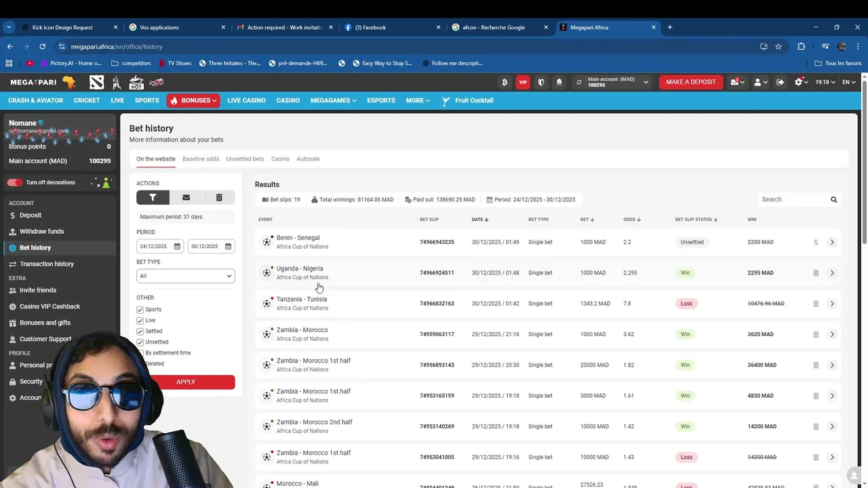Expand the MORE menu
This screenshot has height=488, width=868.
coord(418,100)
